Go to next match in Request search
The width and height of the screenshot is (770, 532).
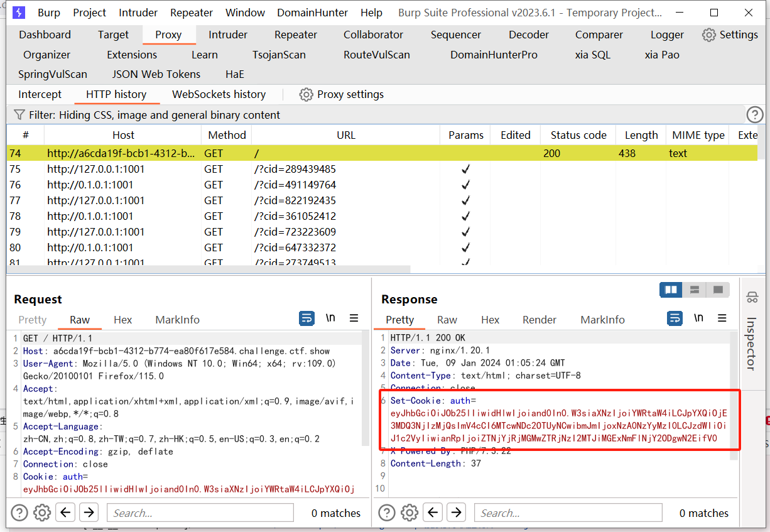click(89, 513)
